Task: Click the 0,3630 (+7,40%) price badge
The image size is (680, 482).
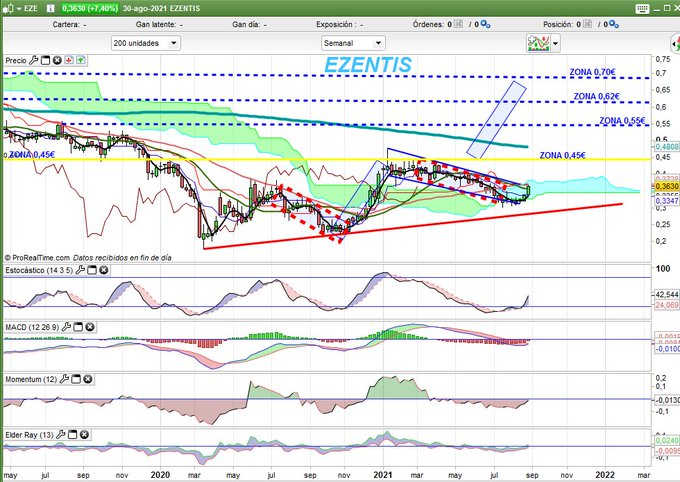Action: click(x=89, y=8)
